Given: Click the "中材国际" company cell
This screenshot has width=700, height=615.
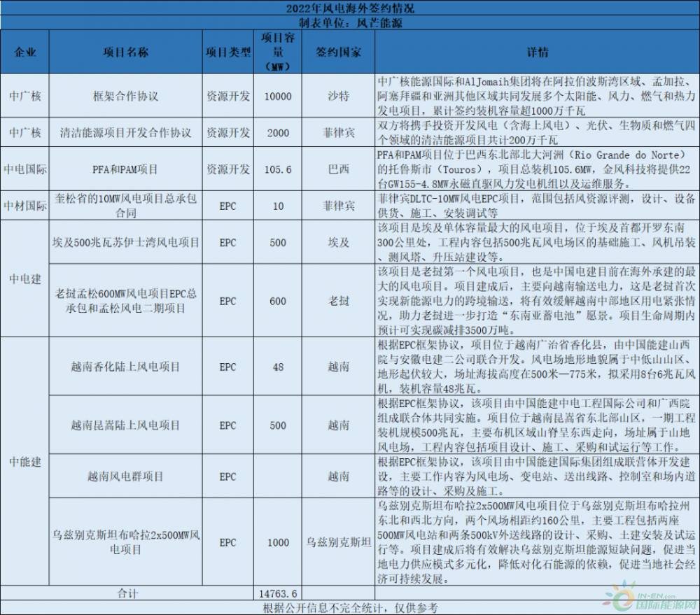Looking at the screenshot, I should coord(25,206).
